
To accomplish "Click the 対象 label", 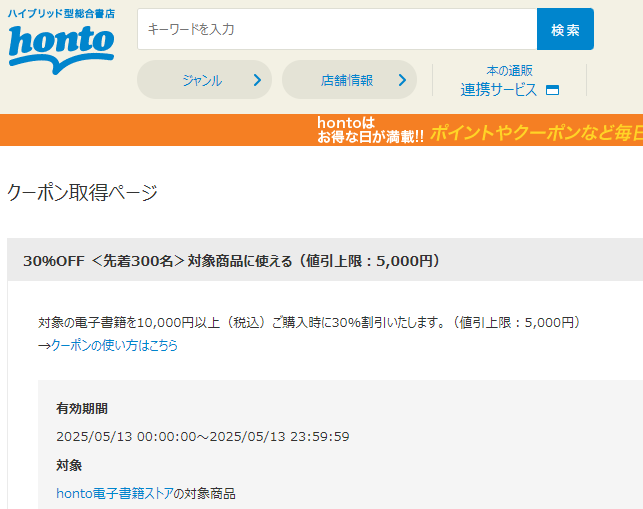I will tap(69, 466).
